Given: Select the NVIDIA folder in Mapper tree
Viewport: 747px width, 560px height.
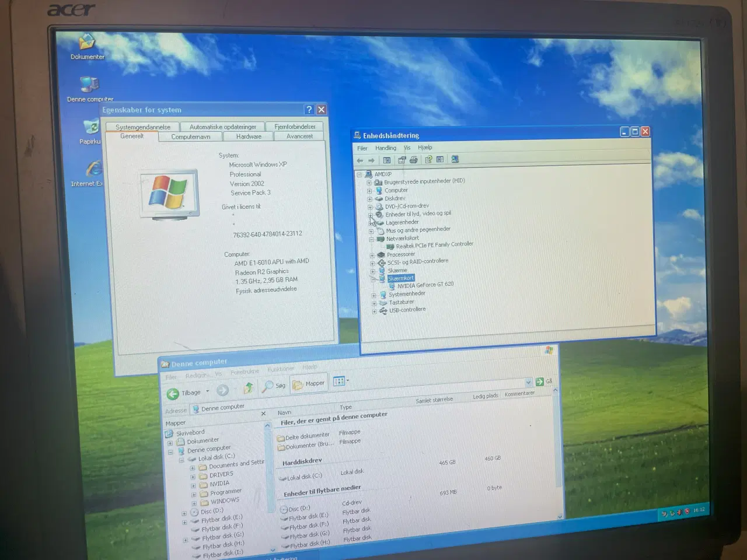Looking at the screenshot, I should (219, 484).
